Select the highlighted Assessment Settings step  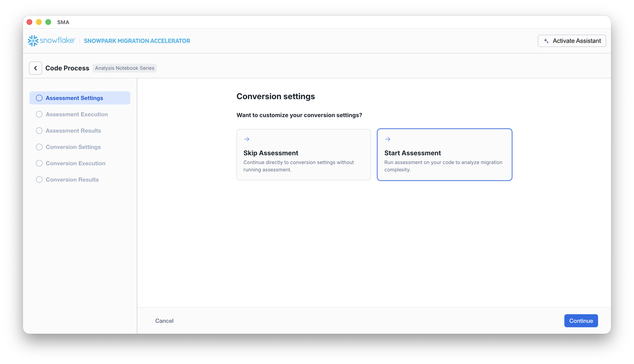80,98
